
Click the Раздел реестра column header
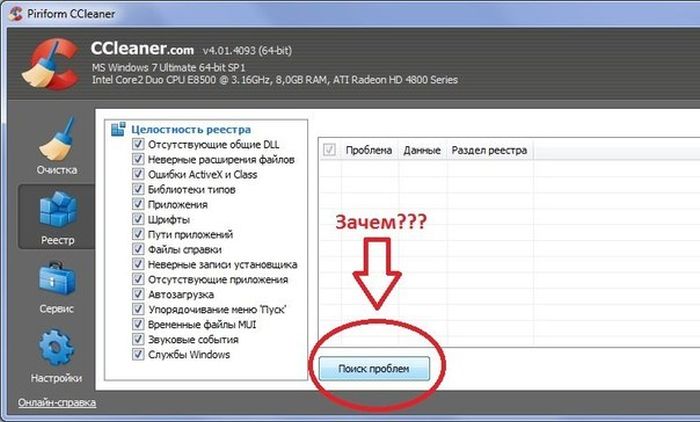[x=489, y=151]
